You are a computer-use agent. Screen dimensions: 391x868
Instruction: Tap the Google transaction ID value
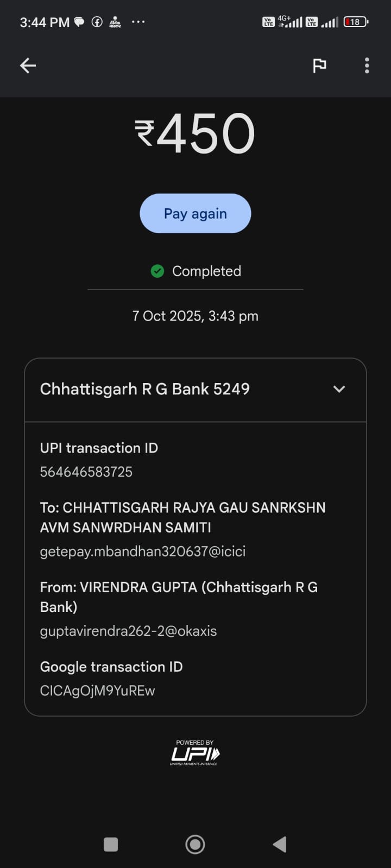[x=98, y=691]
